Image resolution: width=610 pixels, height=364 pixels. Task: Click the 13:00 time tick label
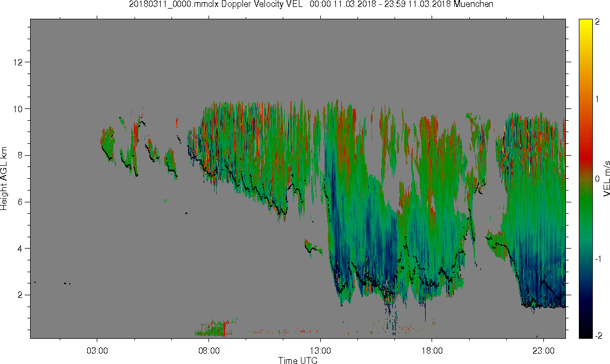320,351
